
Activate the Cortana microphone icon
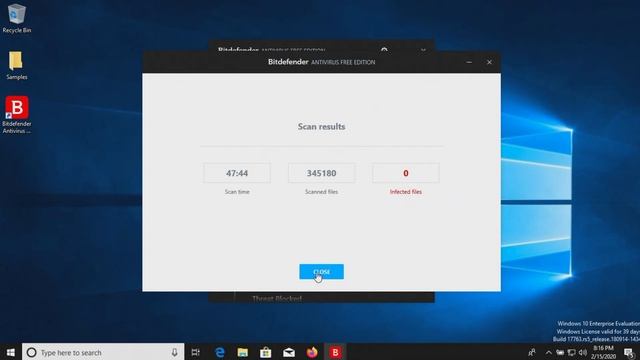tap(174, 352)
